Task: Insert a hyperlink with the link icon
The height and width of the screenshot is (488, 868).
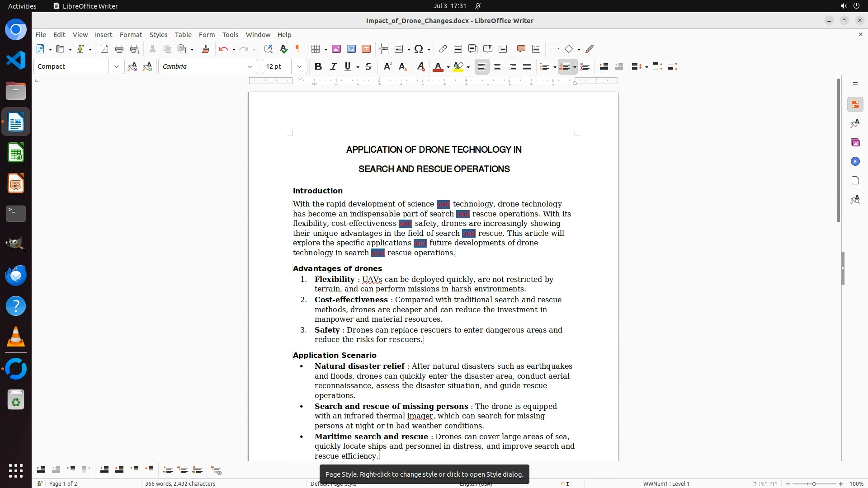Action: pos(443,49)
